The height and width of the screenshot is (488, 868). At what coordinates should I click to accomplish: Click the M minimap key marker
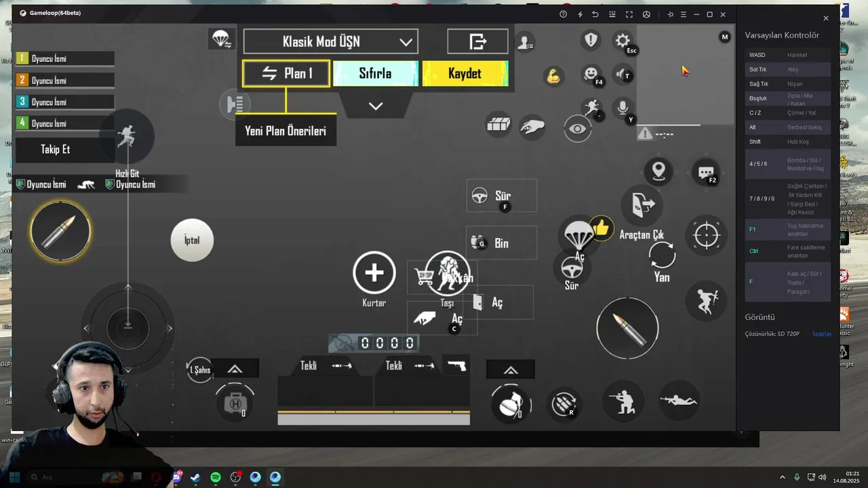[725, 37]
